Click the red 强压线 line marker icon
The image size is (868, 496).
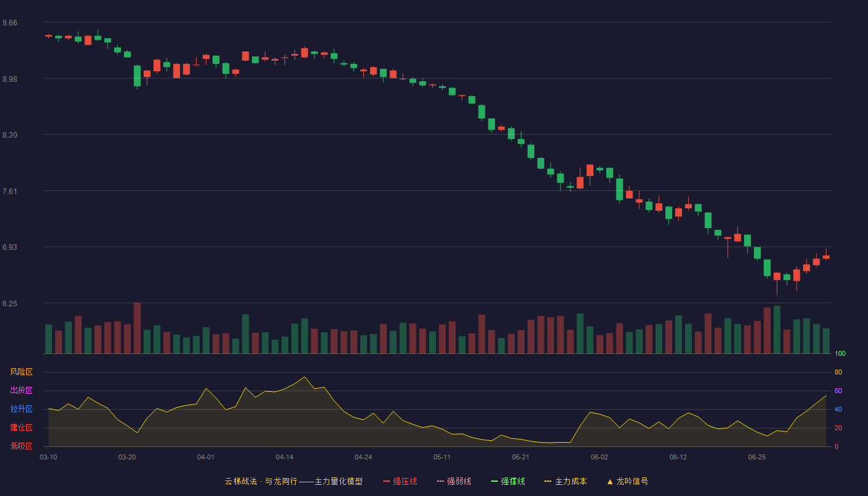click(x=386, y=481)
